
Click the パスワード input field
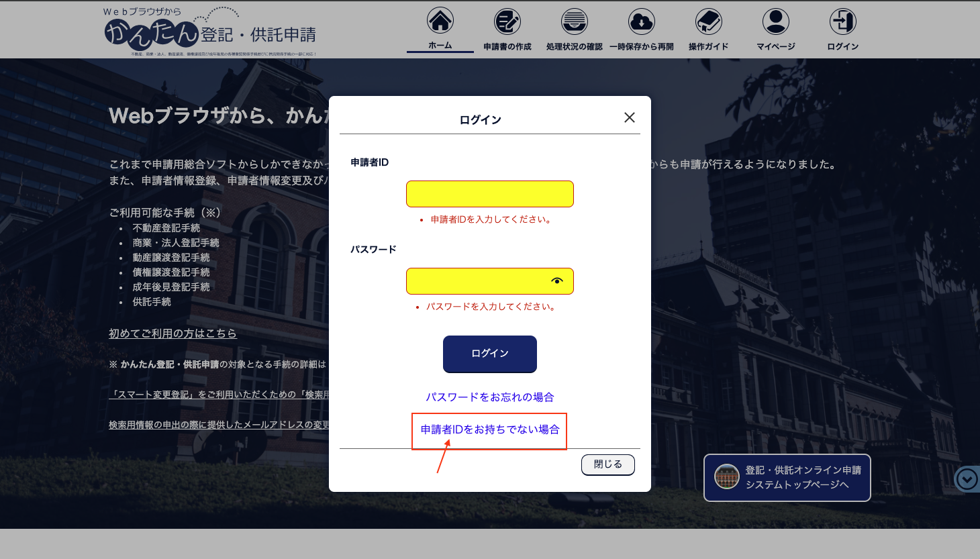477,281
